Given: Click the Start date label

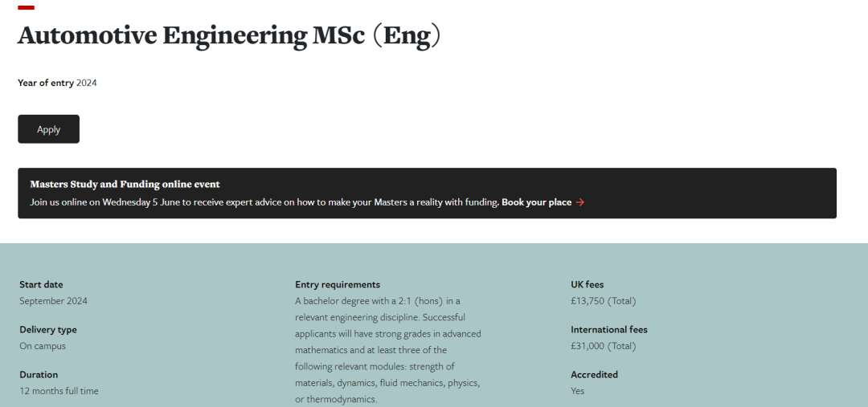Looking at the screenshot, I should [41, 284].
